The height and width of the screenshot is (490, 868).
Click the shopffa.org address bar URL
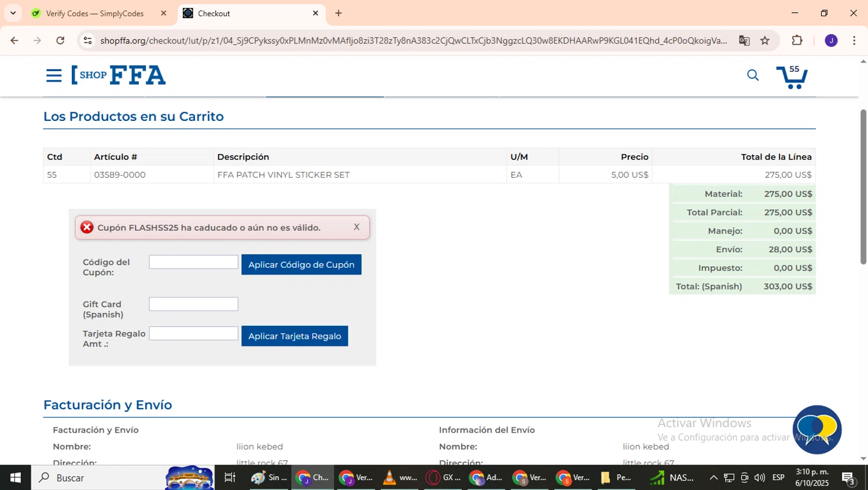[x=413, y=40]
